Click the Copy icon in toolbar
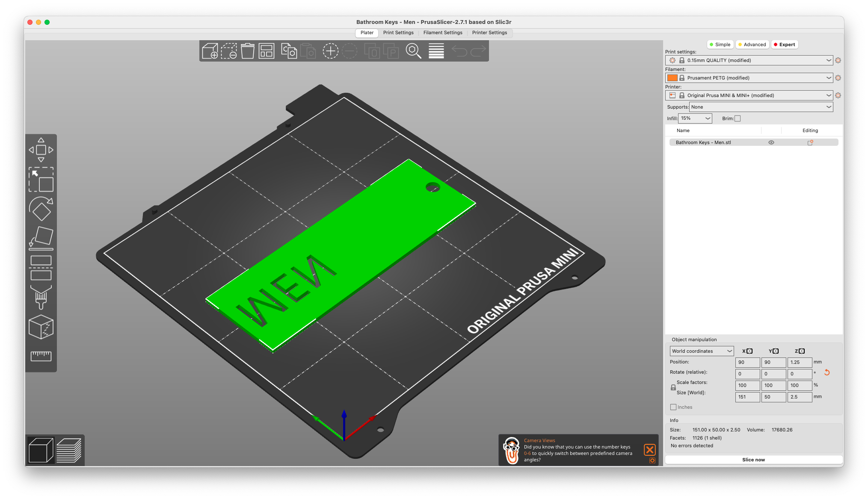868x499 pixels. [x=289, y=51]
